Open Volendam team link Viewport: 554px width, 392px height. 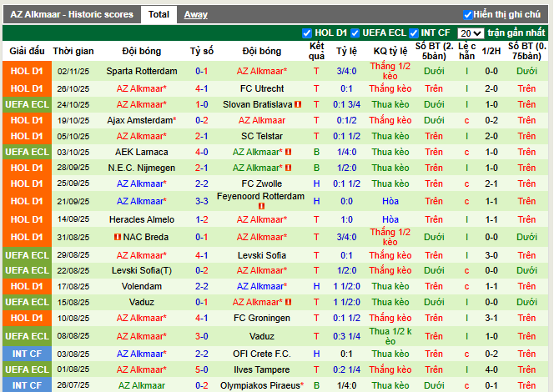click(142, 286)
